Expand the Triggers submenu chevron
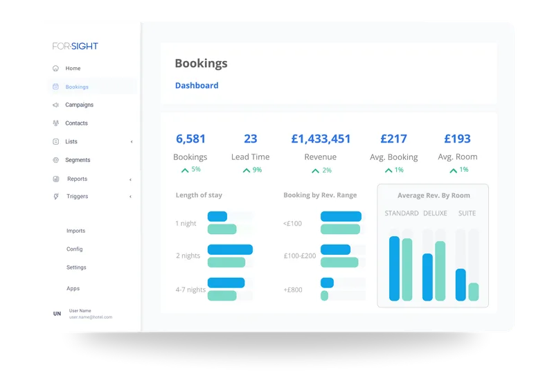Image resolution: width=554 pixels, height=392 pixels. tap(130, 197)
